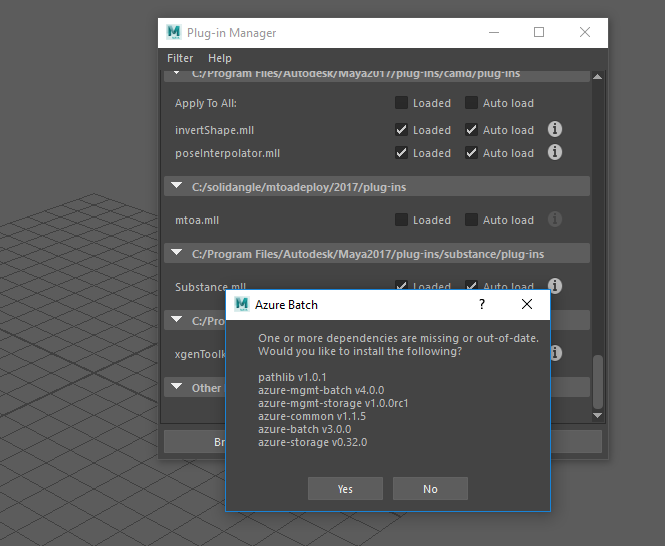Uncheck Loaded for poseInterpolator.mll

coord(401,153)
